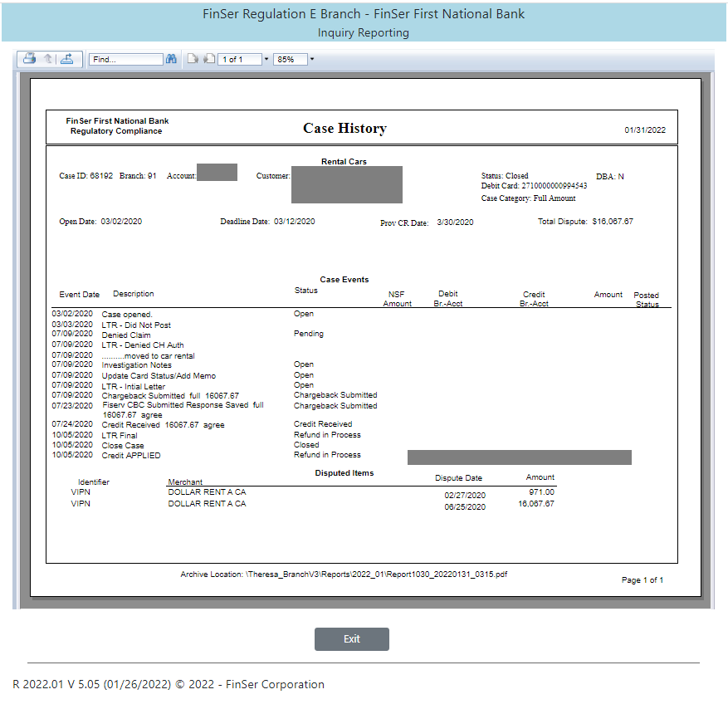Click the 'LTR - Did Not Post' event

pos(136,325)
